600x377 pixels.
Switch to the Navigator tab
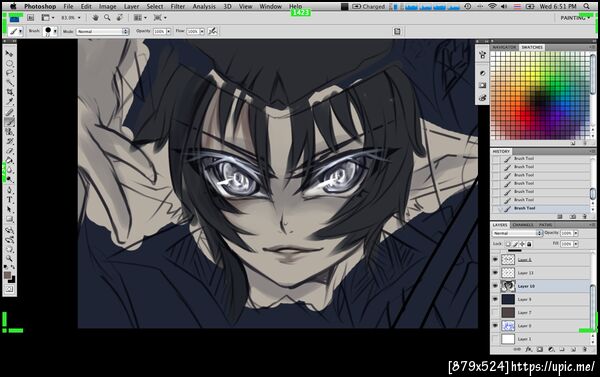504,47
